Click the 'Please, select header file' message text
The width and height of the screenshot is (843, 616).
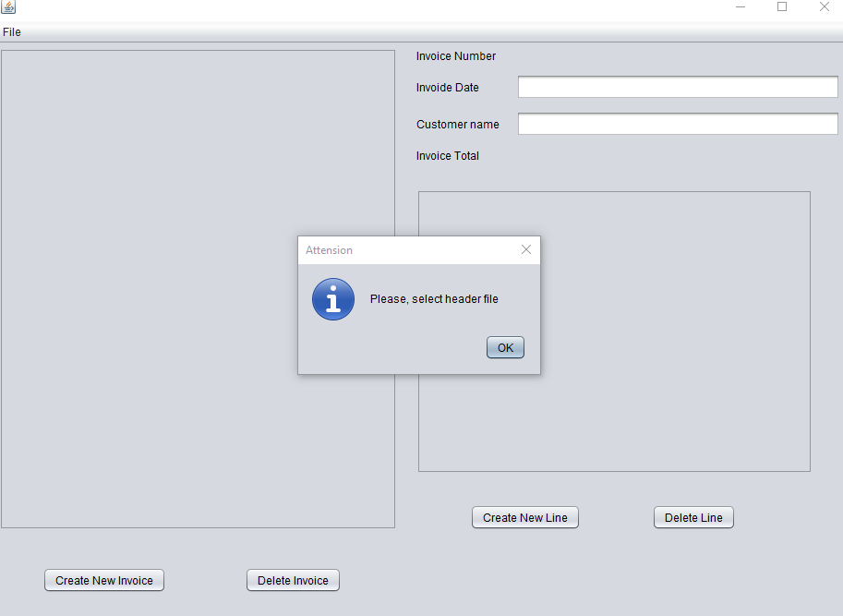[434, 298]
